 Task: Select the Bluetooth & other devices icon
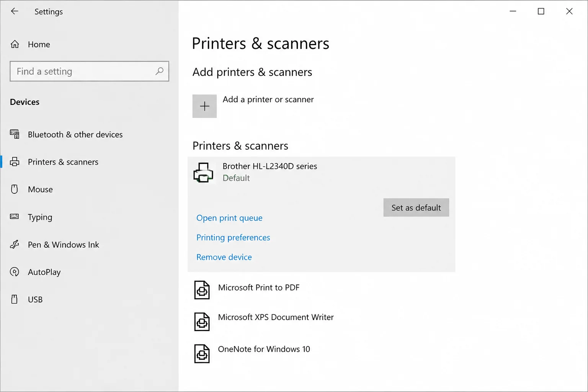[15, 134]
